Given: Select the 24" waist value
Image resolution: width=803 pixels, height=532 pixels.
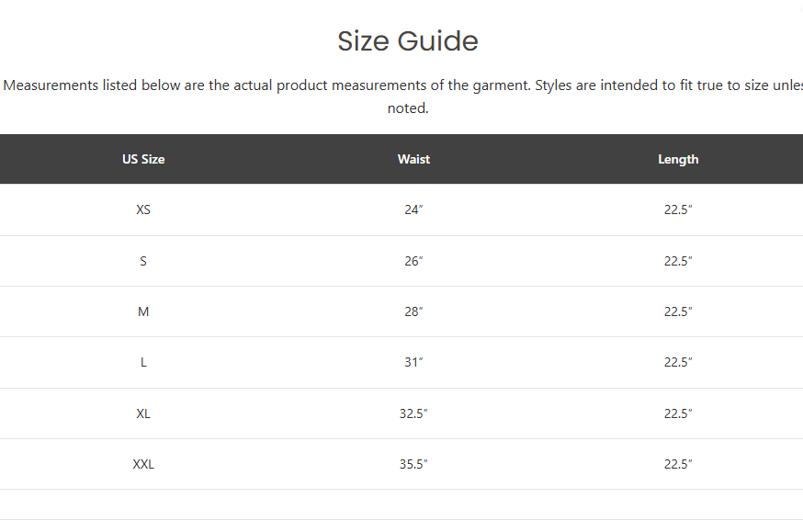Looking at the screenshot, I should (x=413, y=209).
